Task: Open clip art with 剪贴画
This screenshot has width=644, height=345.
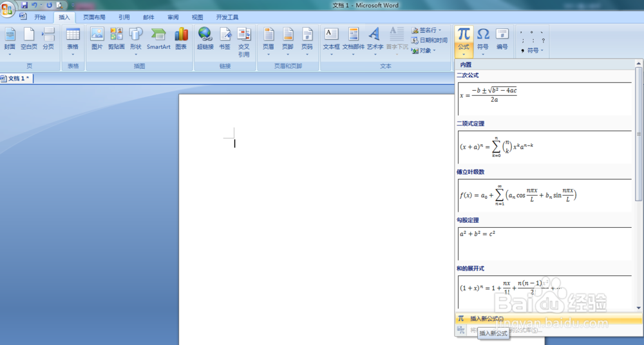Action: tap(116, 39)
